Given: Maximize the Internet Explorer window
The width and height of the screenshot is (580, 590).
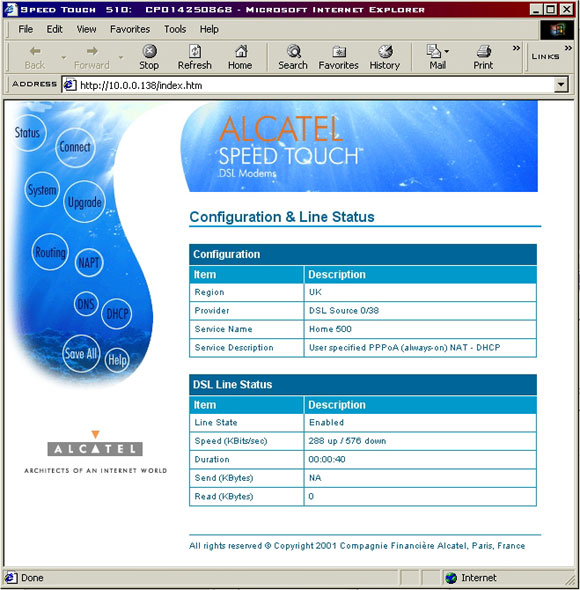Looking at the screenshot, I should 551,9.
